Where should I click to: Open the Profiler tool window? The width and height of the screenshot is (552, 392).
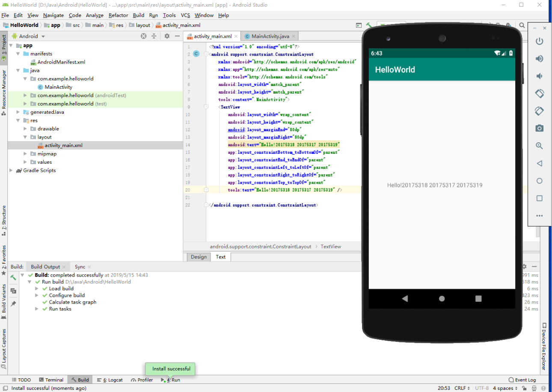pyautogui.click(x=142, y=380)
